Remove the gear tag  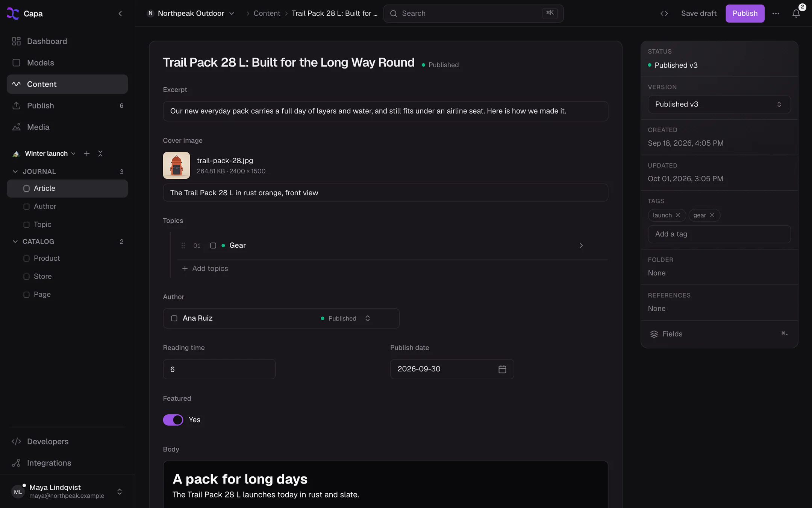[x=712, y=215]
